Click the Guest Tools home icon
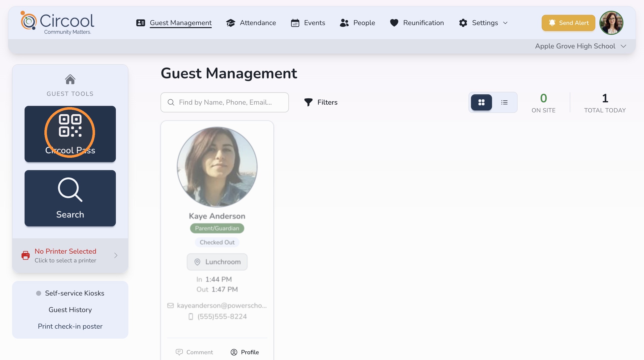Screen dimensions: 644x360 pos(70,80)
